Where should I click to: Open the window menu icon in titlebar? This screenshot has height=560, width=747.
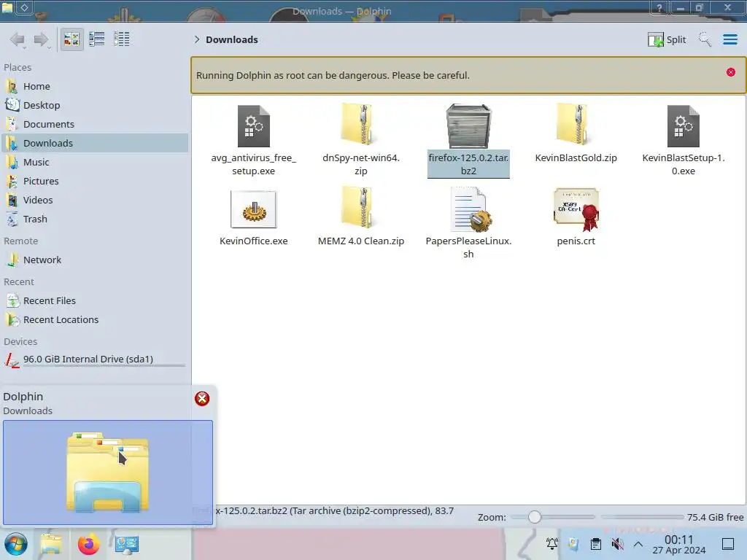[7, 7]
